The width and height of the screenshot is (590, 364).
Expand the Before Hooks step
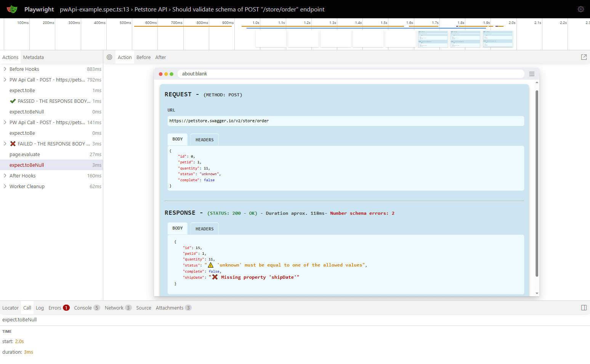pyautogui.click(x=5, y=69)
